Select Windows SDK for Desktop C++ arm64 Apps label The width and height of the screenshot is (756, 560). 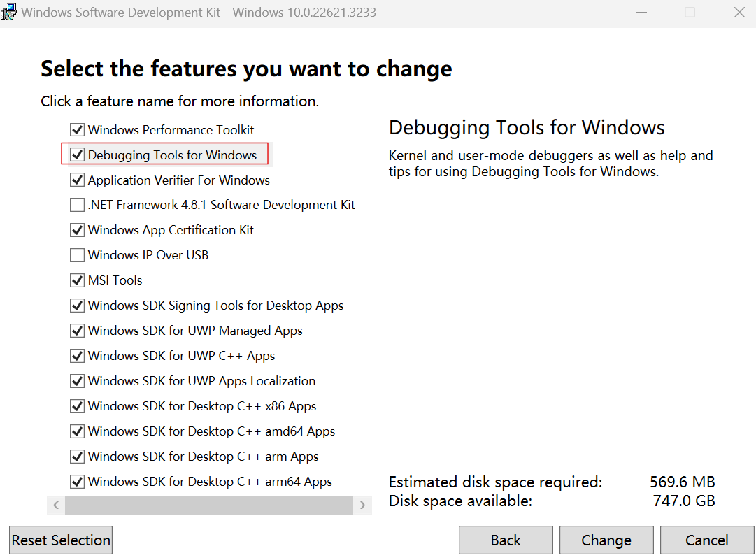coord(210,482)
